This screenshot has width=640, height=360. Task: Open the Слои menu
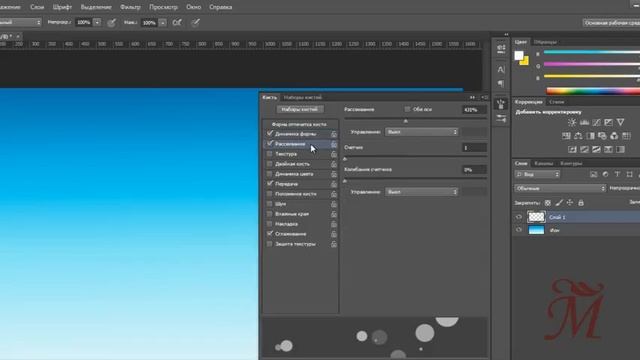coord(37,7)
